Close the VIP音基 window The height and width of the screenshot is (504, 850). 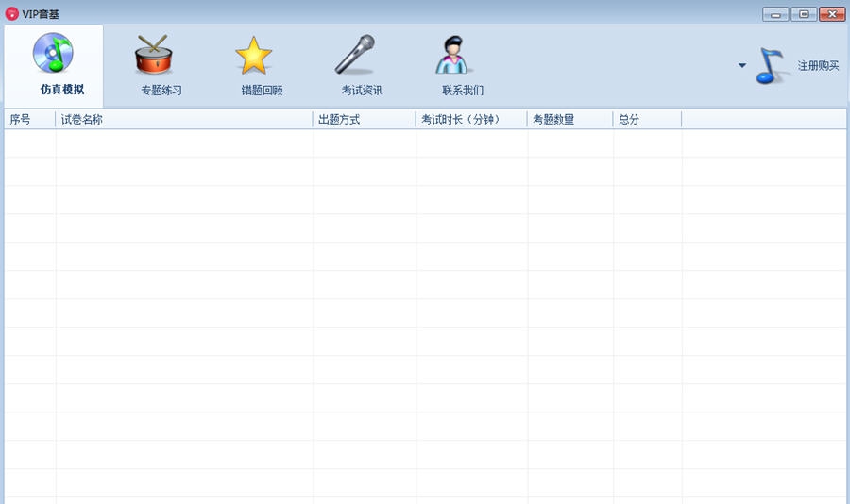tap(832, 14)
